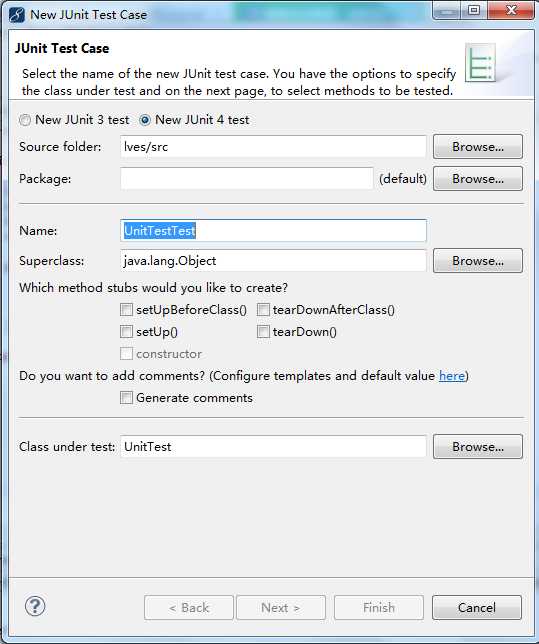The width and height of the screenshot is (539, 644).
Task: Browse for the Class under test
Action: (478, 446)
